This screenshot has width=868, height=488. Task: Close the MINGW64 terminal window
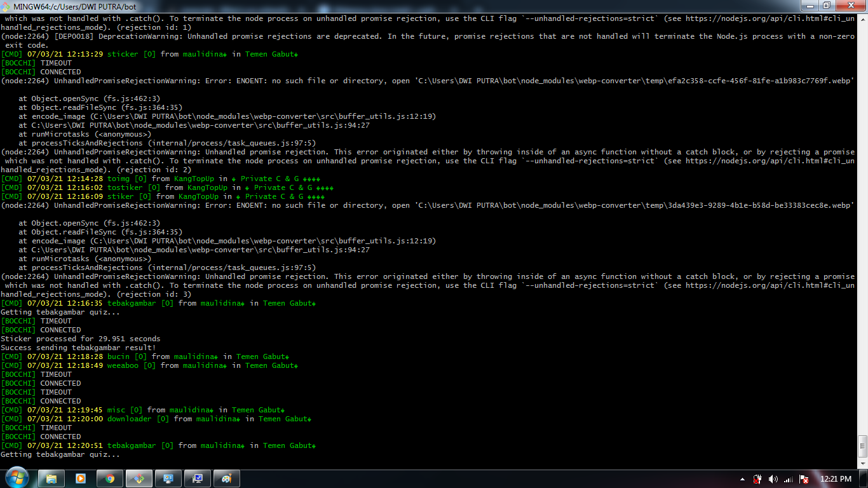click(850, 6)
